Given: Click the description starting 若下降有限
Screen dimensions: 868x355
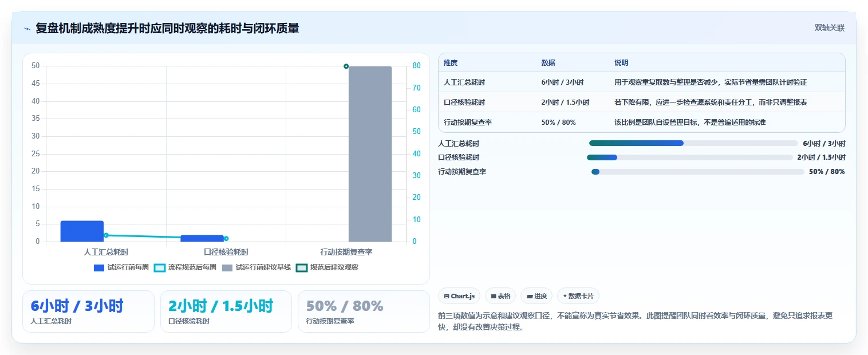Looking at the screenshot, I should 711,102.
